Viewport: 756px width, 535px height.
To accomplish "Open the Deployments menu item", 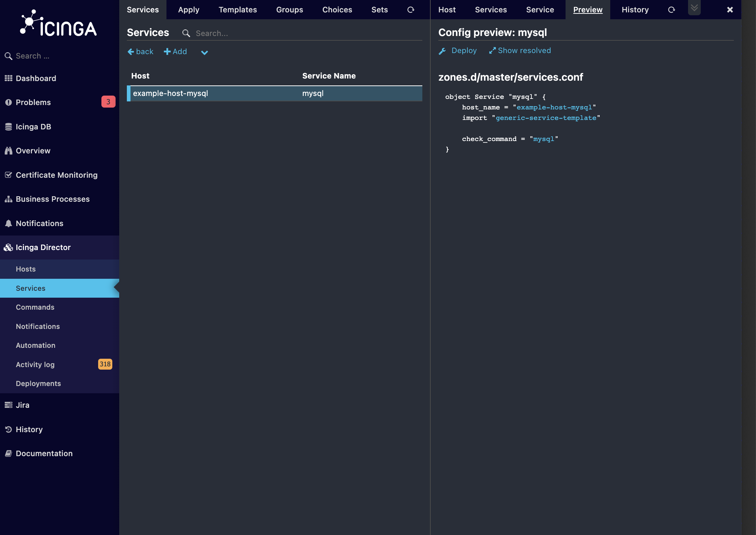I will click(x=60, y=383).
